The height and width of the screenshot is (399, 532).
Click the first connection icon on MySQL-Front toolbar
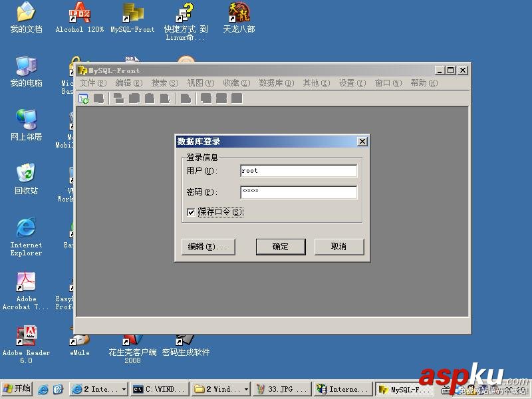pos(83,98)
